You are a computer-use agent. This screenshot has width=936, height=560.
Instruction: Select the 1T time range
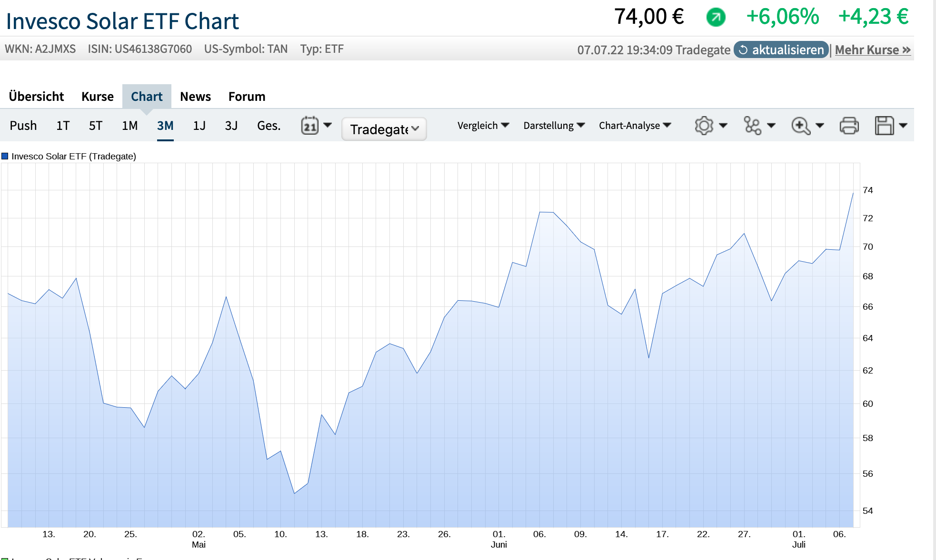tap(62, 125)
